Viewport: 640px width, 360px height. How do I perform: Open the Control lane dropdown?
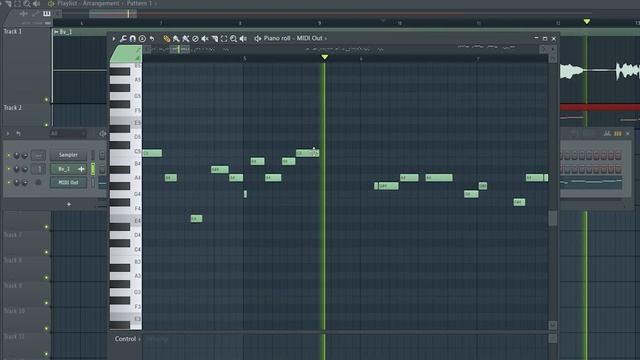click(x=127, y=339)
